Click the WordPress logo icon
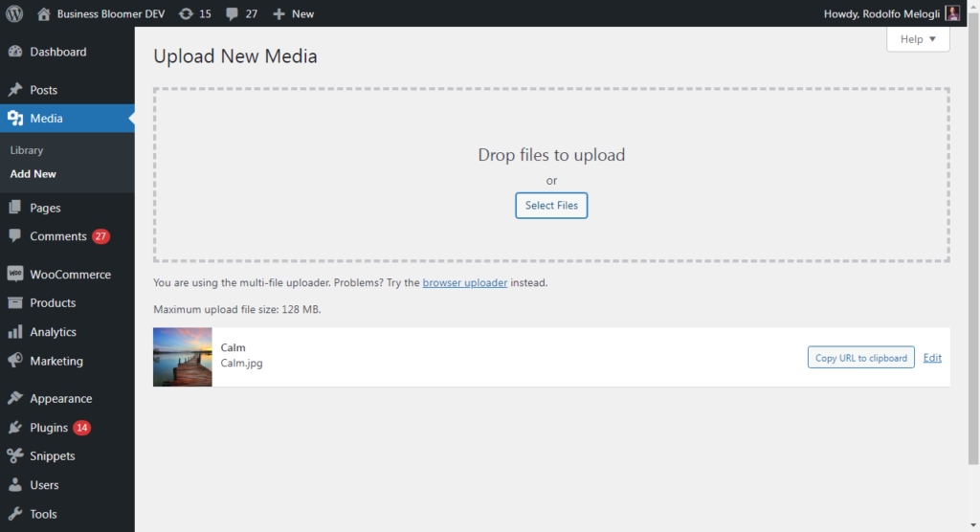The image size is (980, 532). point(14,13)
